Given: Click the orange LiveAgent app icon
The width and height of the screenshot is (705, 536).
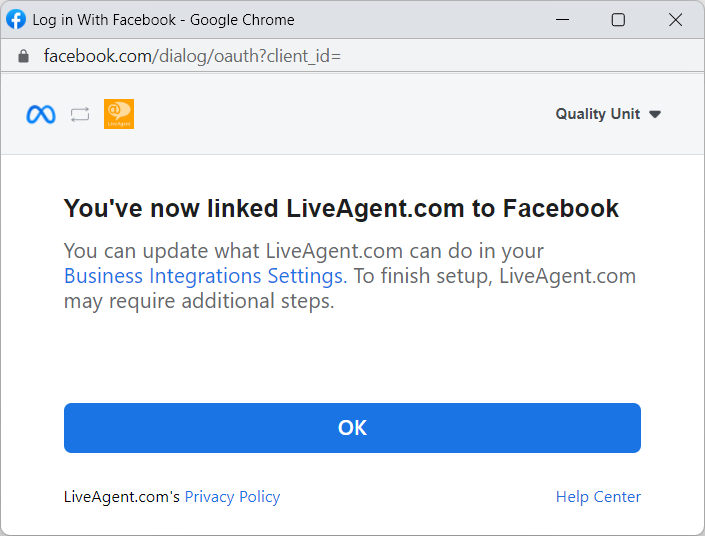Looking at the screenshot, I should click(119, 114).
